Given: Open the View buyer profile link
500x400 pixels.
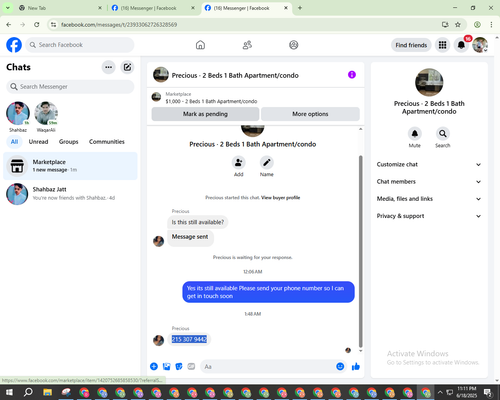Looking at the screenshot, I should point(280,198).
